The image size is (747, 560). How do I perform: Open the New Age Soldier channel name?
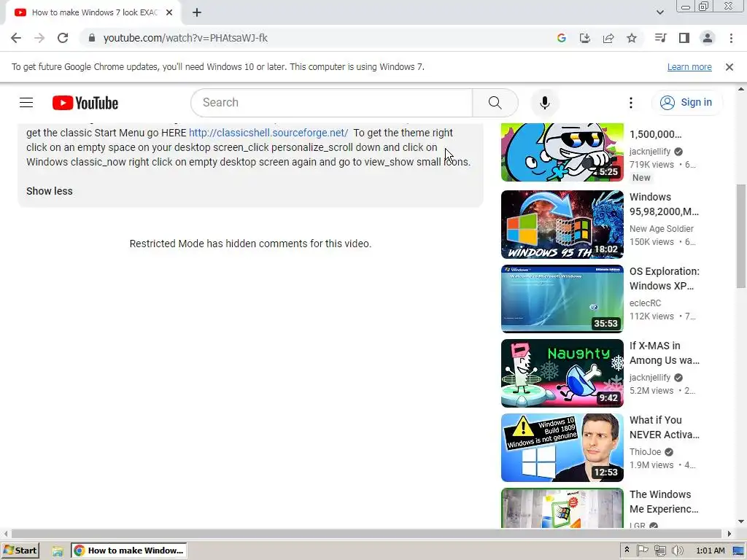point(661,228)
